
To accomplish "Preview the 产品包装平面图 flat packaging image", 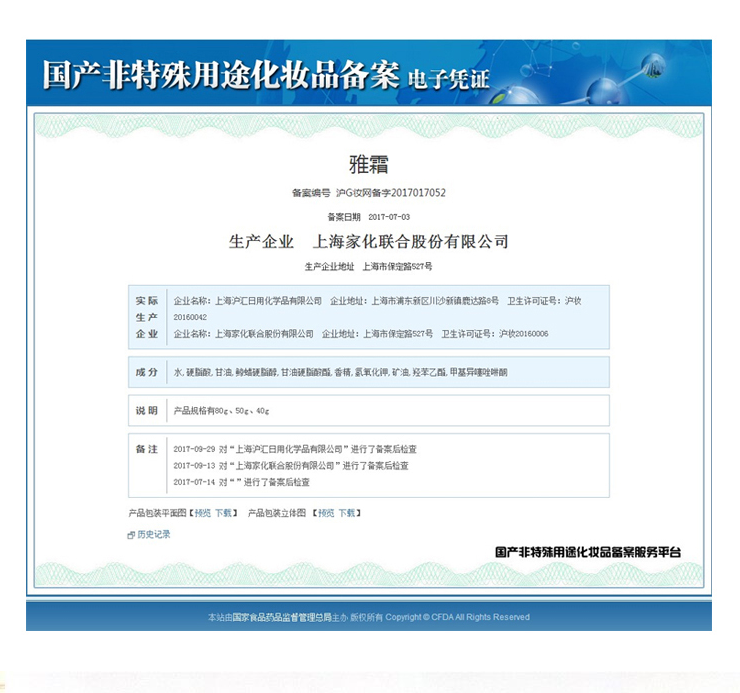I will 203,513.
